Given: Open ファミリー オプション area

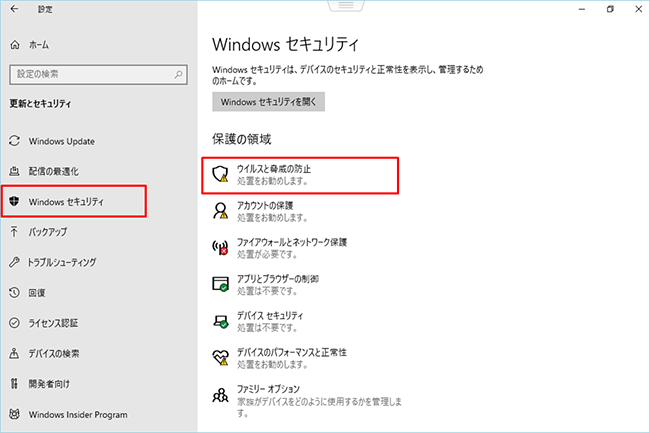Looking at the screenshot, I should (x=307, y=400).
